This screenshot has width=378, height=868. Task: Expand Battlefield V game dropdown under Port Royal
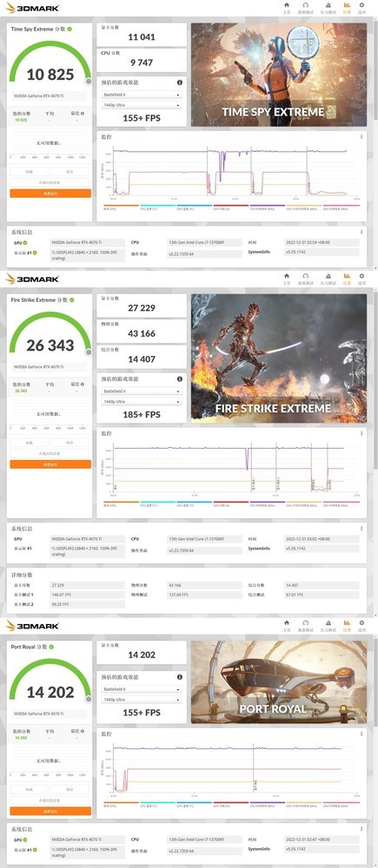pyautogui.click(x=142, y=689)
